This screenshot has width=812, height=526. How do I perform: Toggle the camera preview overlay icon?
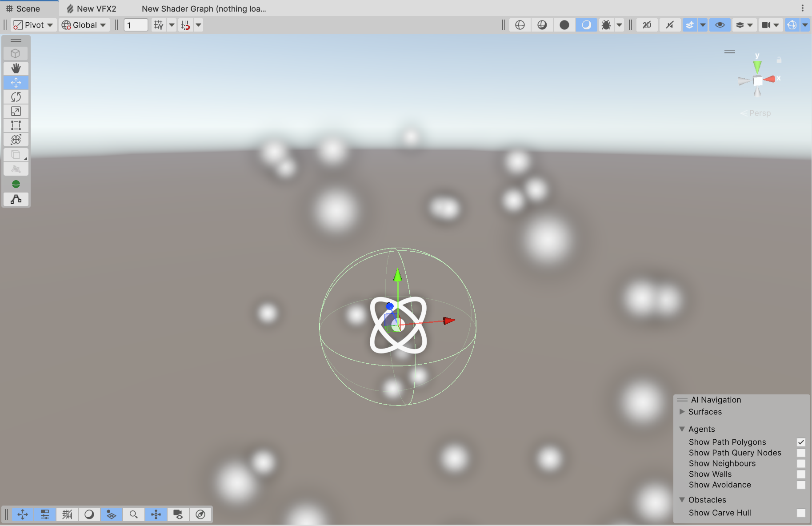tap(178, 514)
